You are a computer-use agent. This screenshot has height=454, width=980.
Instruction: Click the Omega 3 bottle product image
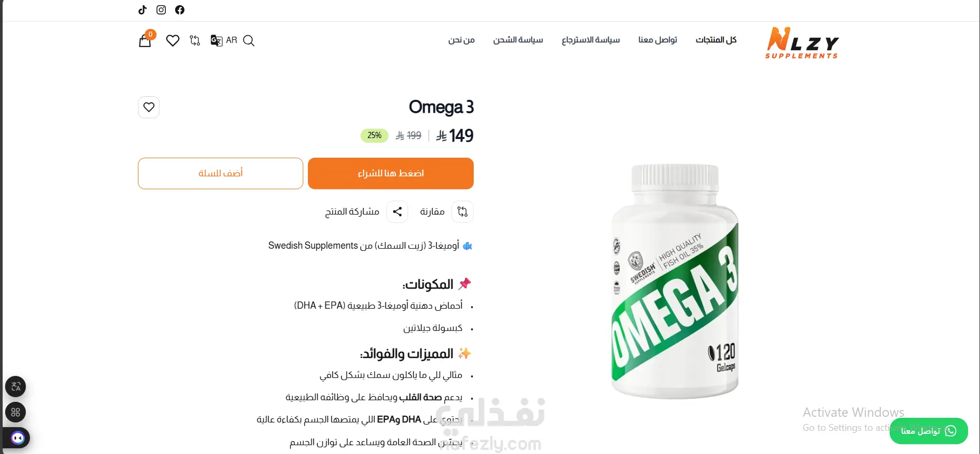coord(675,281)
